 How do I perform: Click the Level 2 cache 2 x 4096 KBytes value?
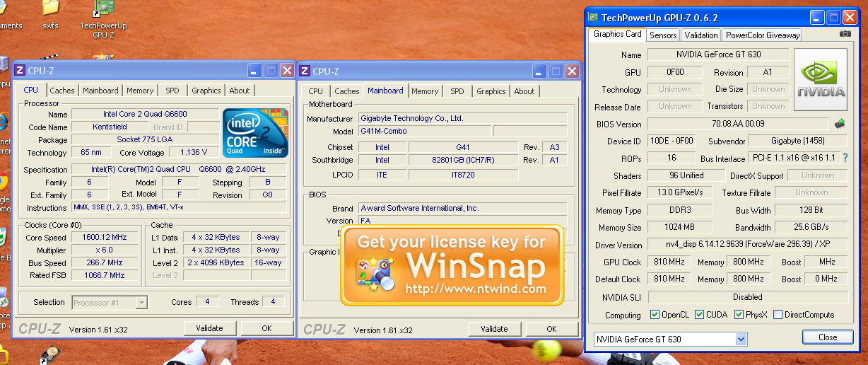pos(217,262)
